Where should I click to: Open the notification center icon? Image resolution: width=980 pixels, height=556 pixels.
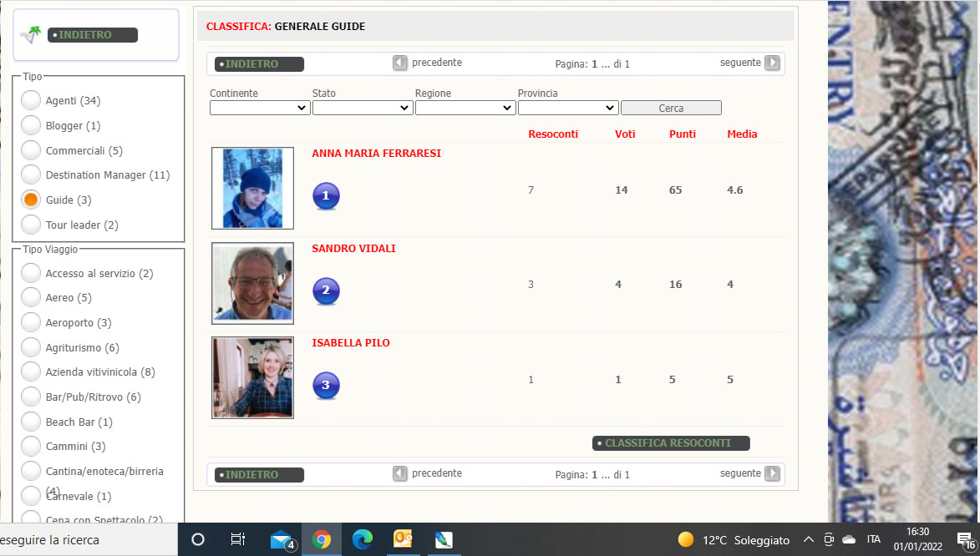pyautogui.click(x=967, y=540)
